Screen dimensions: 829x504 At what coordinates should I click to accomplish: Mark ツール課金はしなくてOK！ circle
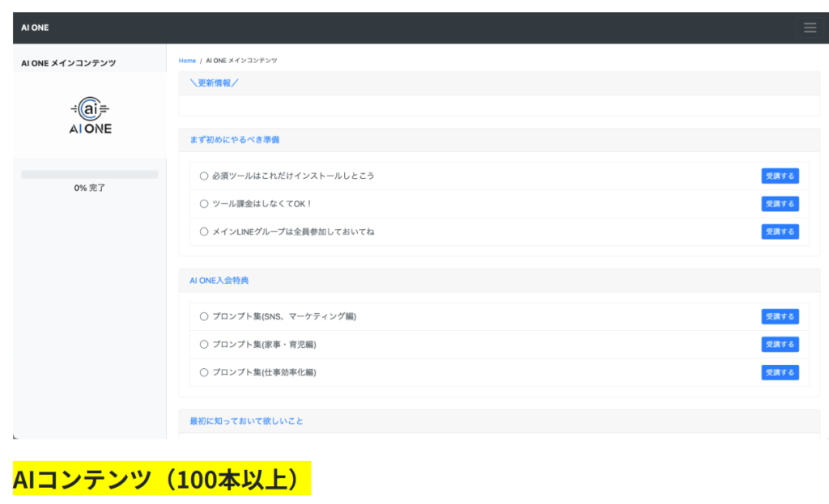pyautogui.click(x=203, y=204)
